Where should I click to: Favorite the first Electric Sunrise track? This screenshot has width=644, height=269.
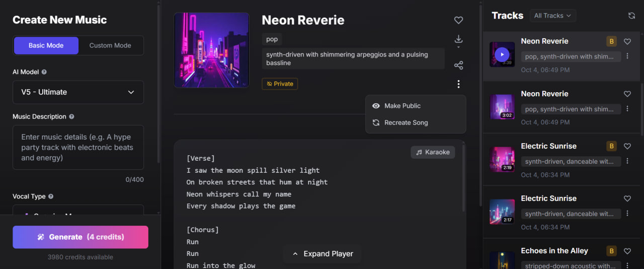click(627, 146)
